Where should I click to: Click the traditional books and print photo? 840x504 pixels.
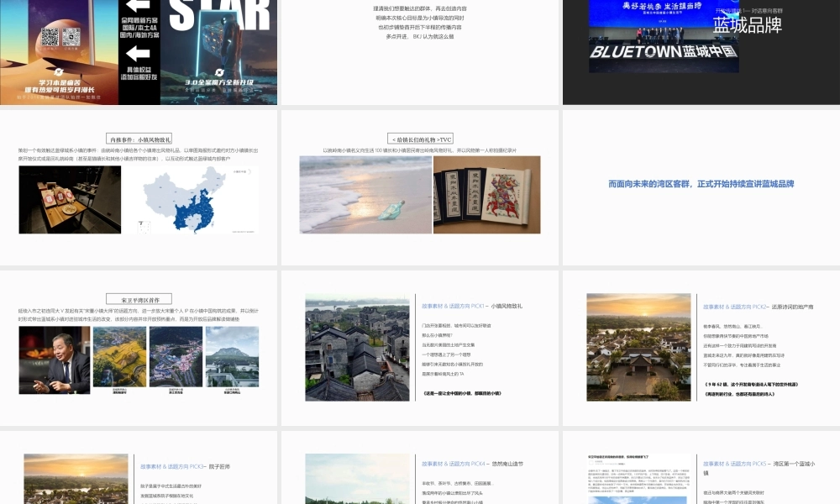(x=486, y=194)
